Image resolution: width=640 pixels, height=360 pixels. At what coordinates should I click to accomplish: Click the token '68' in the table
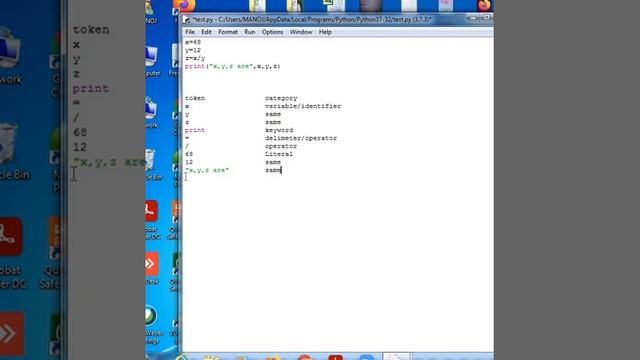point(189,154)
